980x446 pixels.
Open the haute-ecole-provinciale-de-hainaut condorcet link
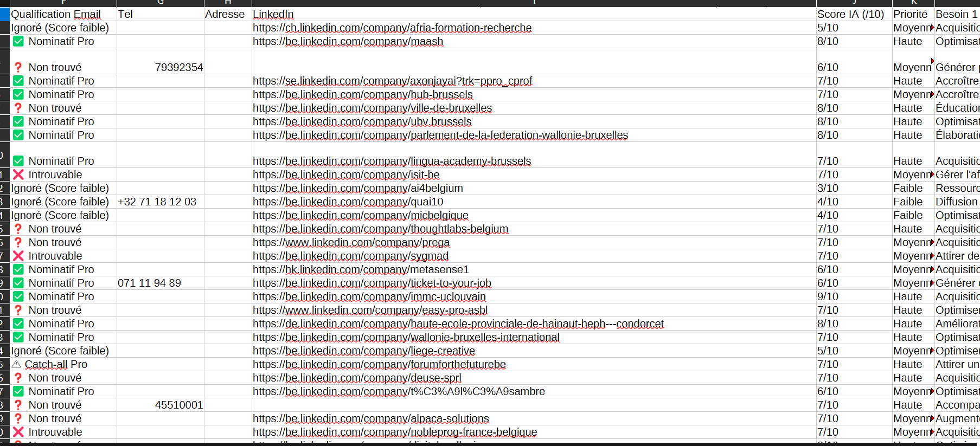[458, 324]
